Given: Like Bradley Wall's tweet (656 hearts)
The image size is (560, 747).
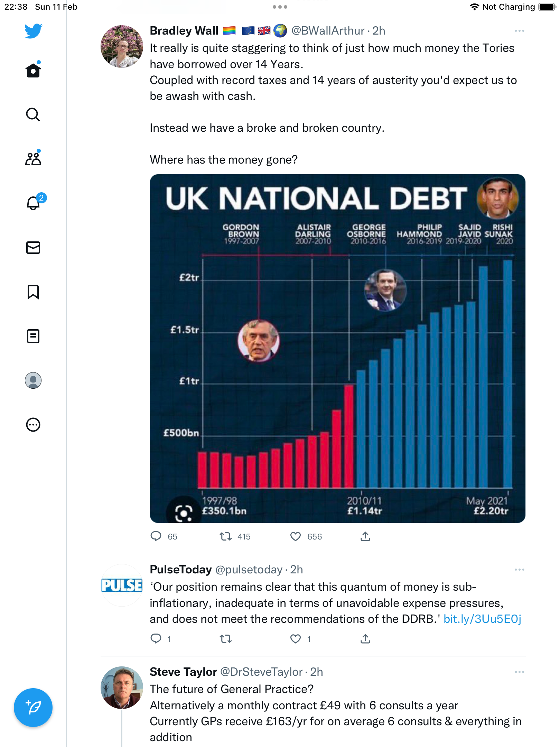Looking at the screenshot, I should click(x=296, y=536).
